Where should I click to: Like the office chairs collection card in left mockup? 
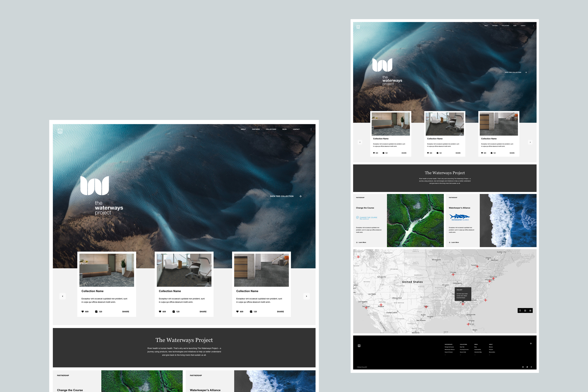[x=160, y=312]
